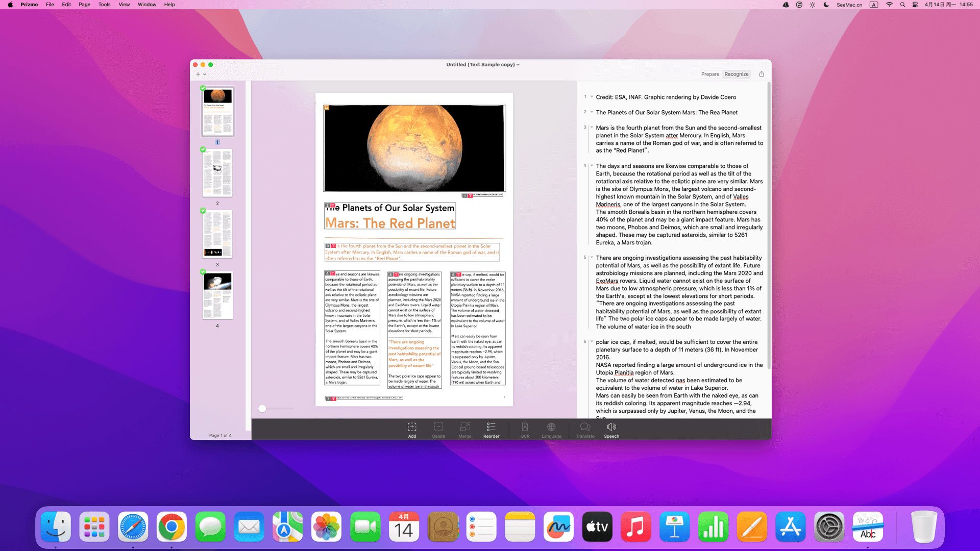Open the document title dropdown chevron
The width and height of the screenshot is (980, 551).
click(518, 65)
